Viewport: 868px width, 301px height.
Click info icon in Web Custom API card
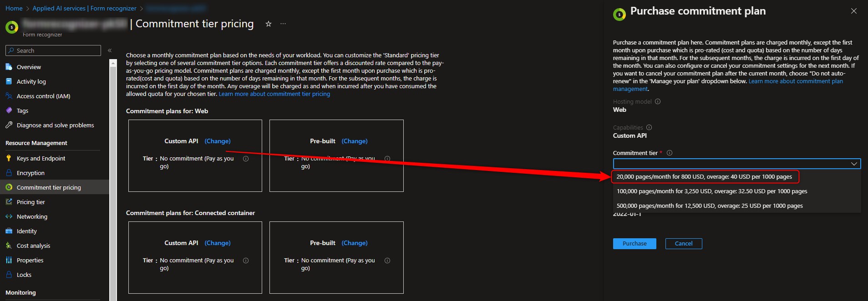click(246, 159)
